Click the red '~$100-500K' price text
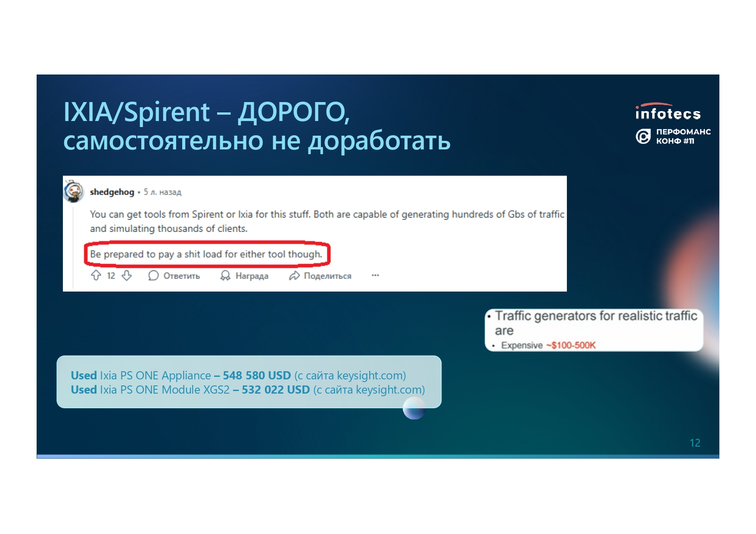 [571, 345]
